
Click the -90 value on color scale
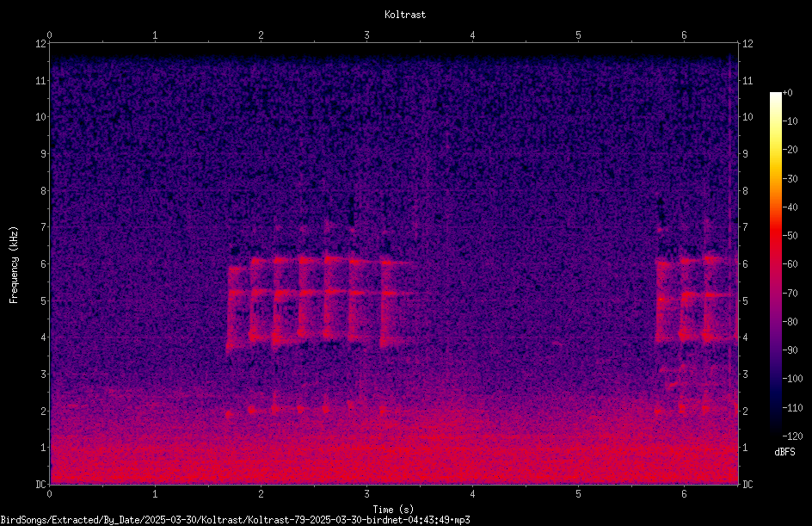[790, 350]
